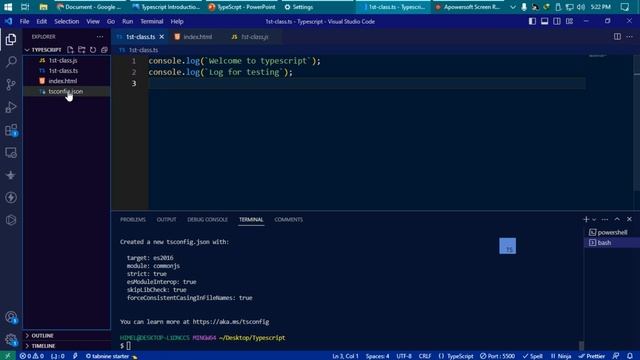Open editor more actions ellipsis
640x360 pixels.
tap(630, 37)
